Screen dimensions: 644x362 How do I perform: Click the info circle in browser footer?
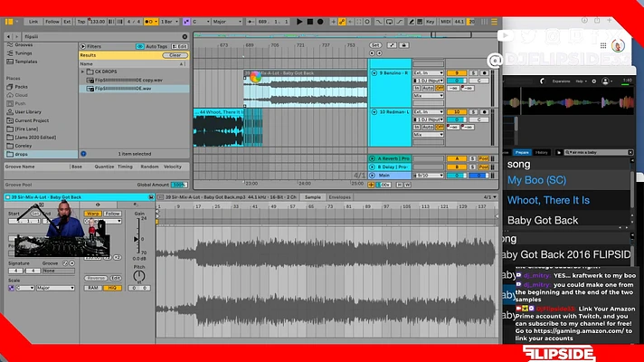coord(83,154)
